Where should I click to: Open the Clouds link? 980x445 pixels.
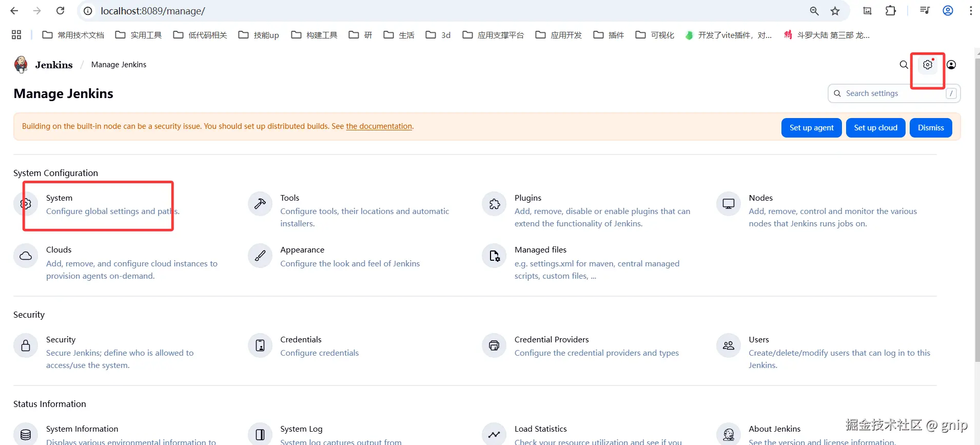[x=58, y=250]
